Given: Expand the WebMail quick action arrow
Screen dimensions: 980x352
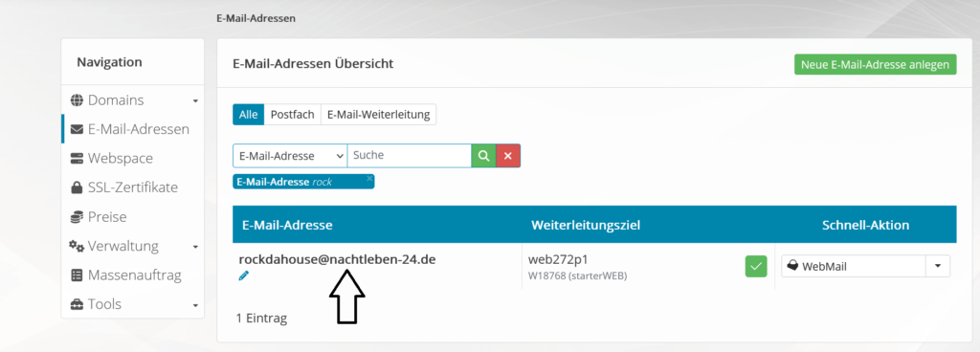Looking at the screenshot, I should pyautogui.click(x=938, y=267).
